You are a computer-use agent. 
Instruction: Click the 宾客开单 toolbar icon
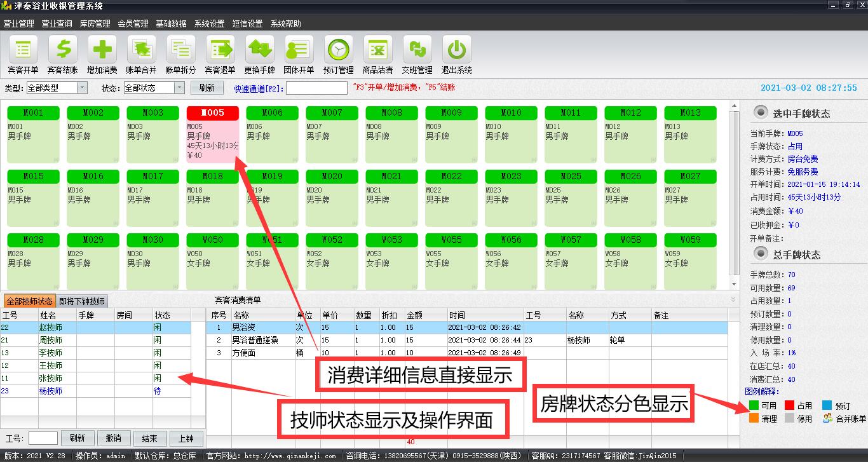(23, 50)
